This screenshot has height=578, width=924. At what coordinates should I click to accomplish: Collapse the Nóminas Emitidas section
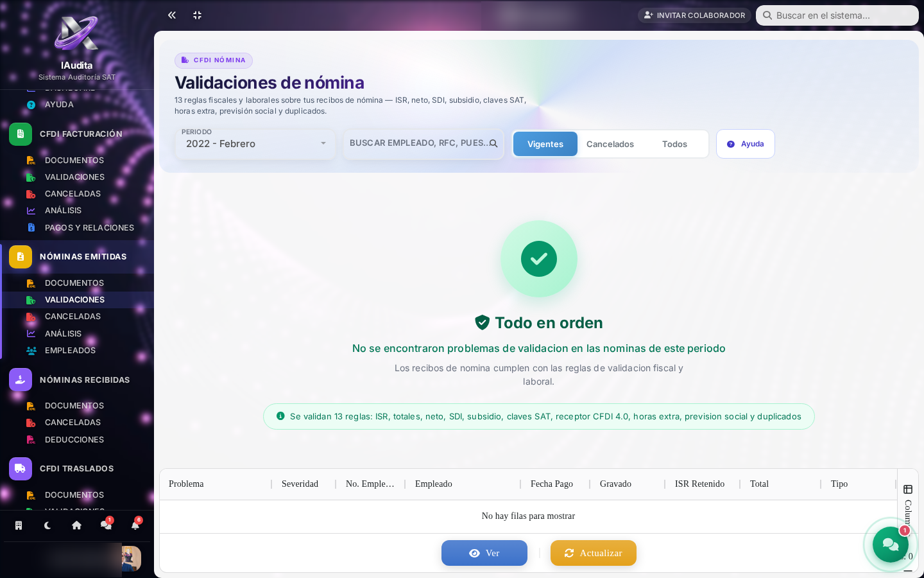coord(77,257)
